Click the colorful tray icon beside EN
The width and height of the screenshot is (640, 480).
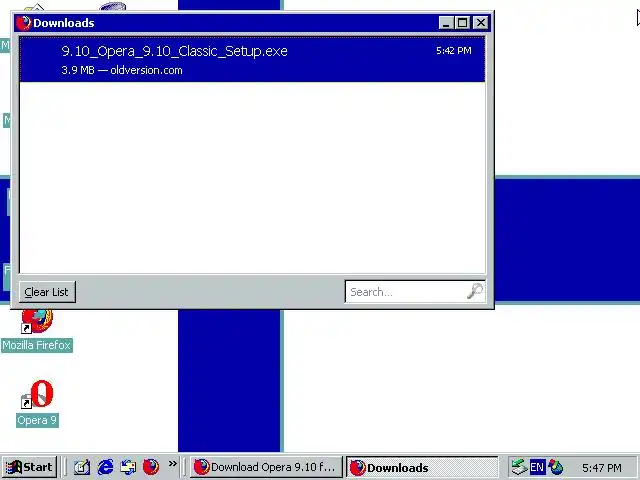coord(556,467)
